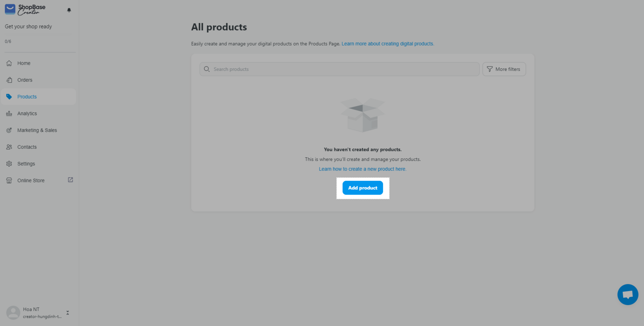
Task: Open Orders from the sidebar
Action: coord(38,80)
